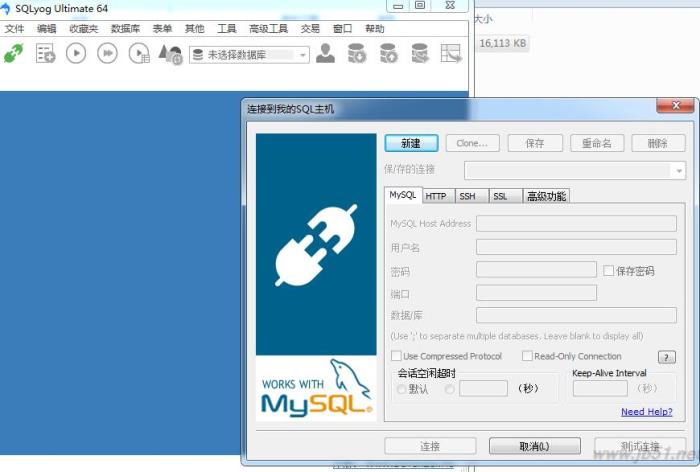The height and width of the screenshot is (472, 700).
Task: Open the 未选择数据库 database dropdown
Action: point(250,55)
